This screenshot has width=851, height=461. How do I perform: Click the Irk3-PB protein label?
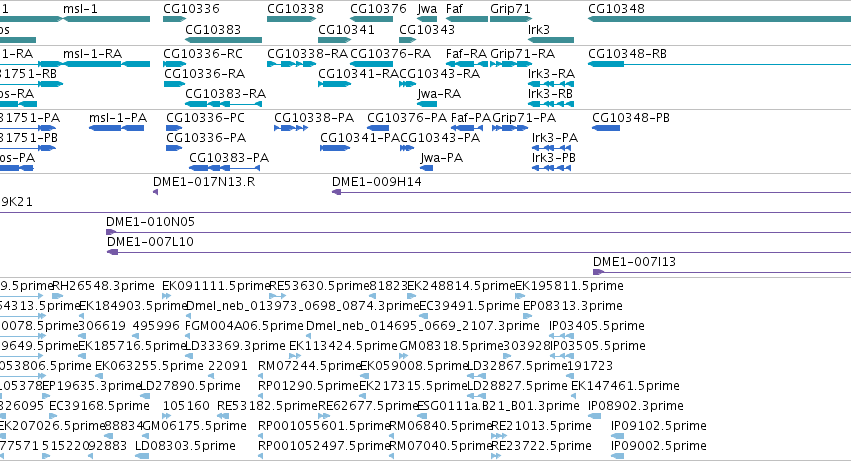pos(554,158)
